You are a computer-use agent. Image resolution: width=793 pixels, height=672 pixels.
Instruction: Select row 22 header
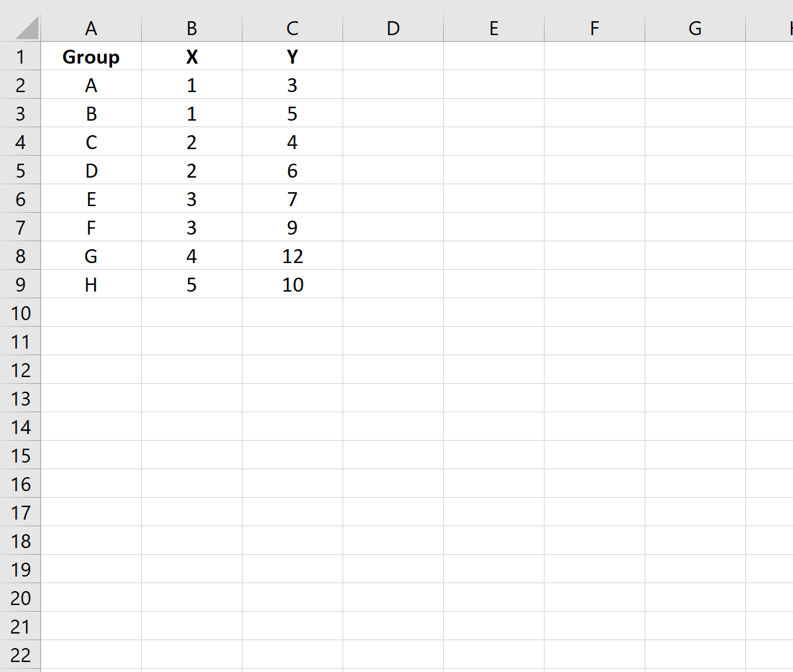point(21,654)
